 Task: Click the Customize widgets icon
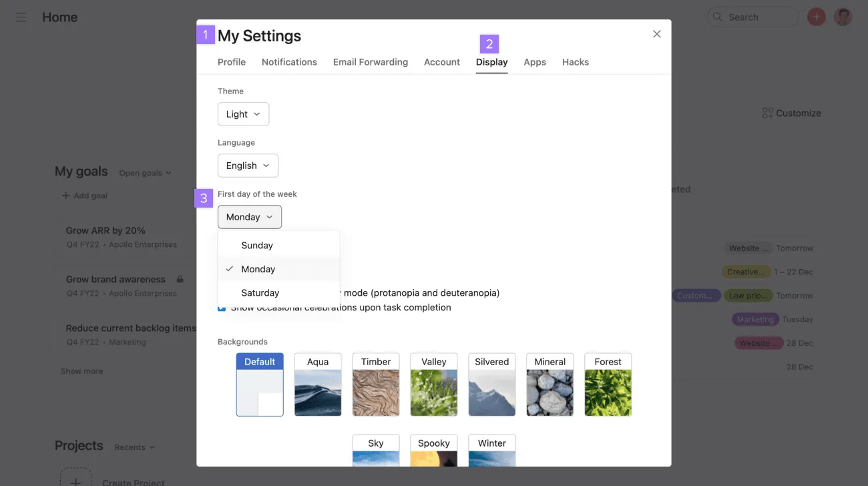(767, 113)
